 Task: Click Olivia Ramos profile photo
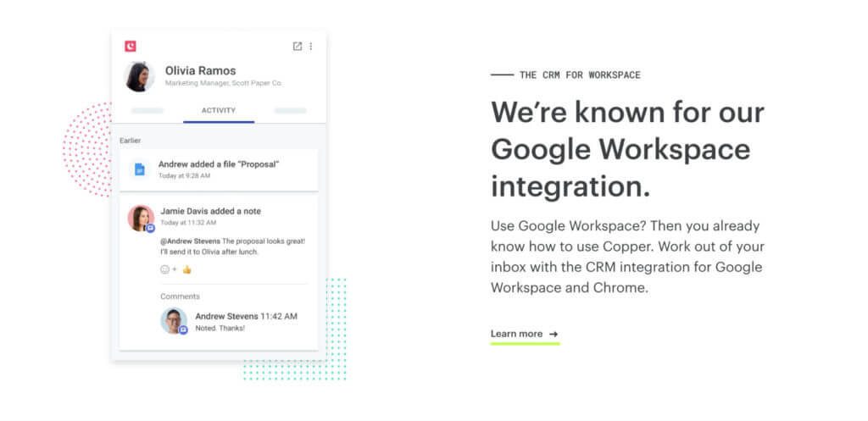139,77
